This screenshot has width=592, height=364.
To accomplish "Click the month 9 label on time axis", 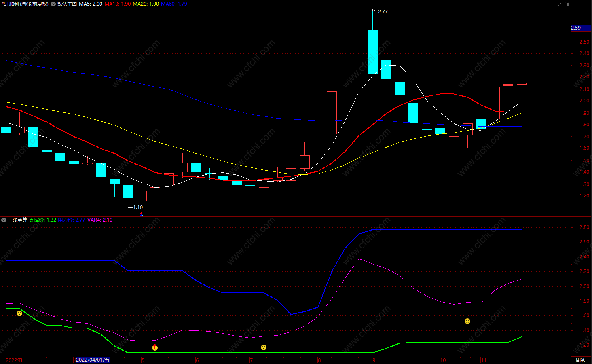I will pyautogui.click(x=374, y=360).
